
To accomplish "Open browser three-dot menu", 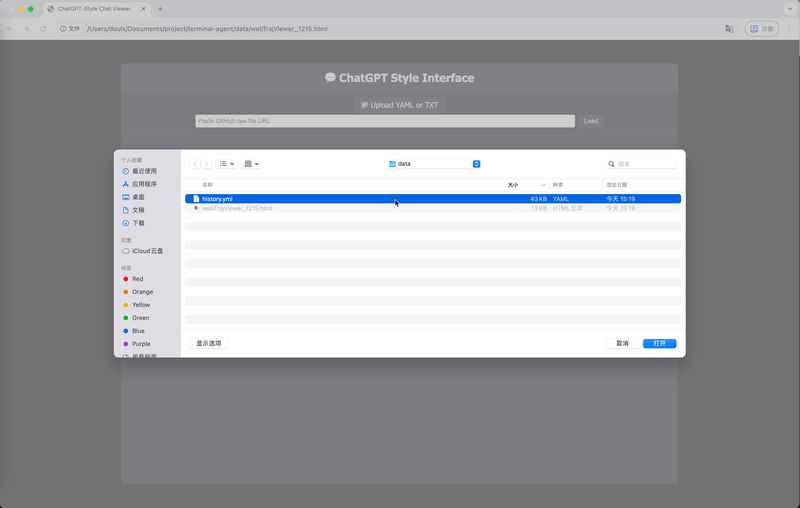I will click(x=789, y=29).
